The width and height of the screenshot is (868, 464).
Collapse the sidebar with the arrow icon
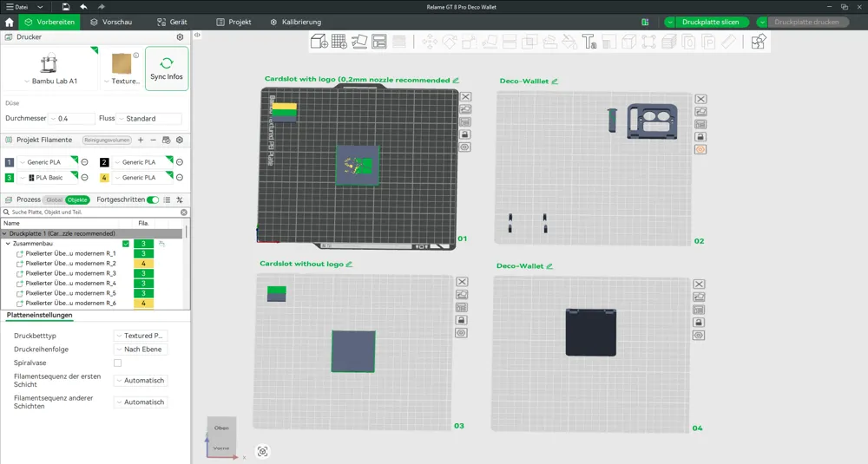click(x=197, y=35)
